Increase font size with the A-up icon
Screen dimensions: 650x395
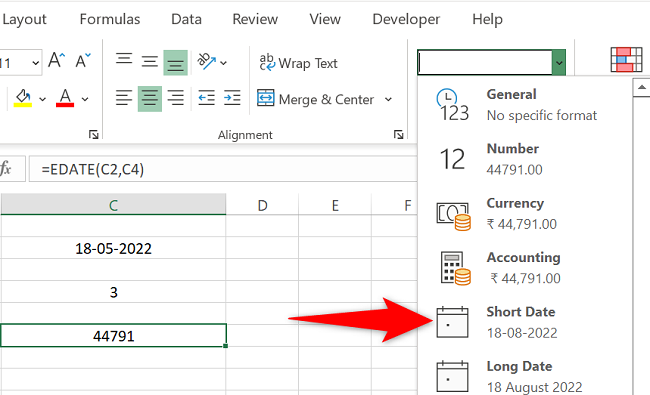point(57,61)
